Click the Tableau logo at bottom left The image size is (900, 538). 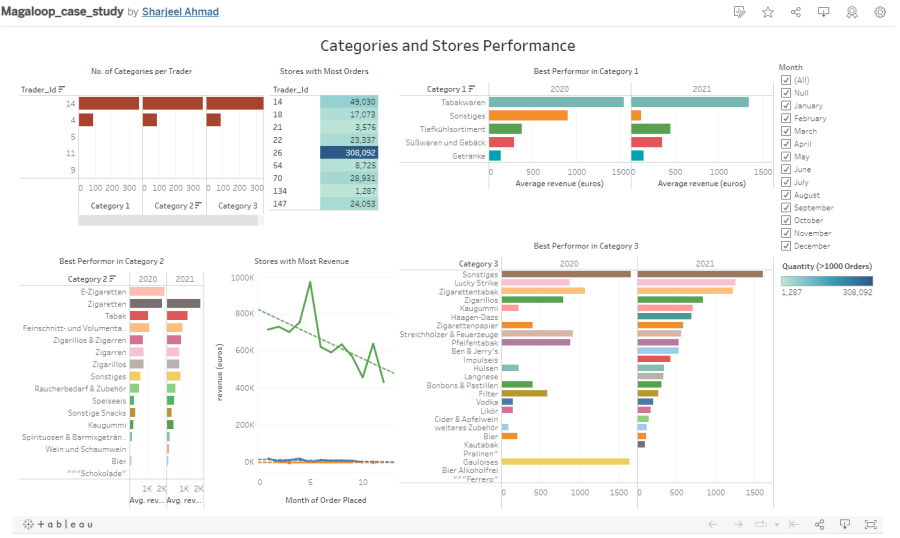pos(58,524)
